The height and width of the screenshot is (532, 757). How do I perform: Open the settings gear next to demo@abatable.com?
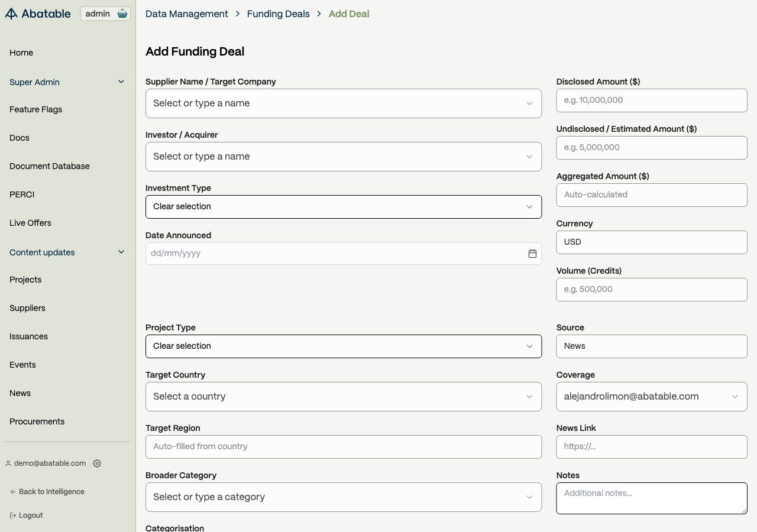97,463
